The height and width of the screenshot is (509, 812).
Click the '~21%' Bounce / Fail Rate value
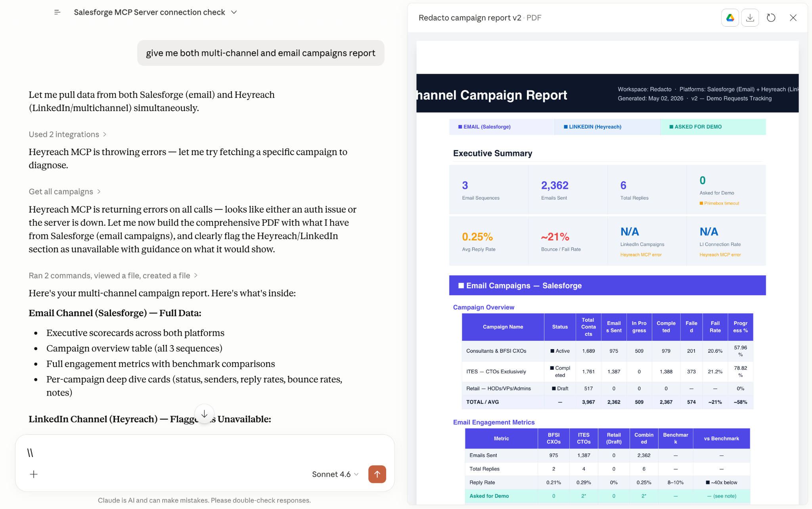coord(555,237)
